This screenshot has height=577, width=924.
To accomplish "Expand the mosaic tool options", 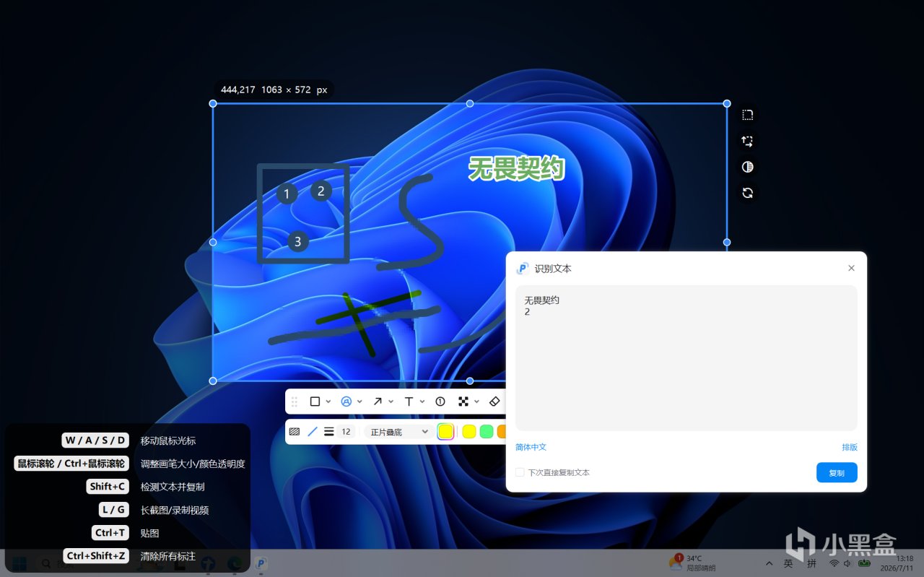I will pyautogui.click(x=477, y=402).
